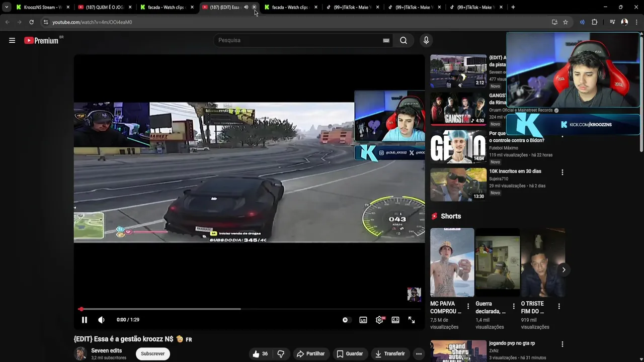Viewport: 644px width, 362px height.
Task: Mute the video player volume
Action: pyautogui.click(x=101, y=320)
